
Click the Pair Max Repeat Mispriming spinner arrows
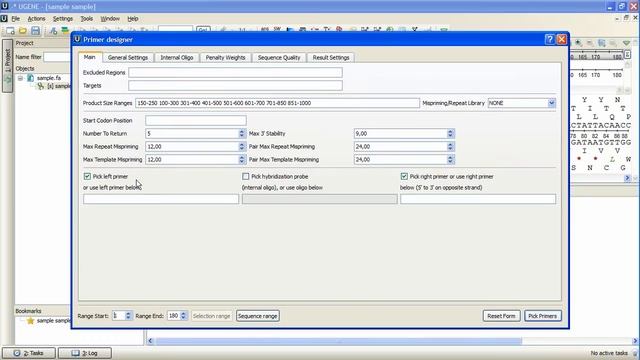pyautogui.click(x=450, y=147)
